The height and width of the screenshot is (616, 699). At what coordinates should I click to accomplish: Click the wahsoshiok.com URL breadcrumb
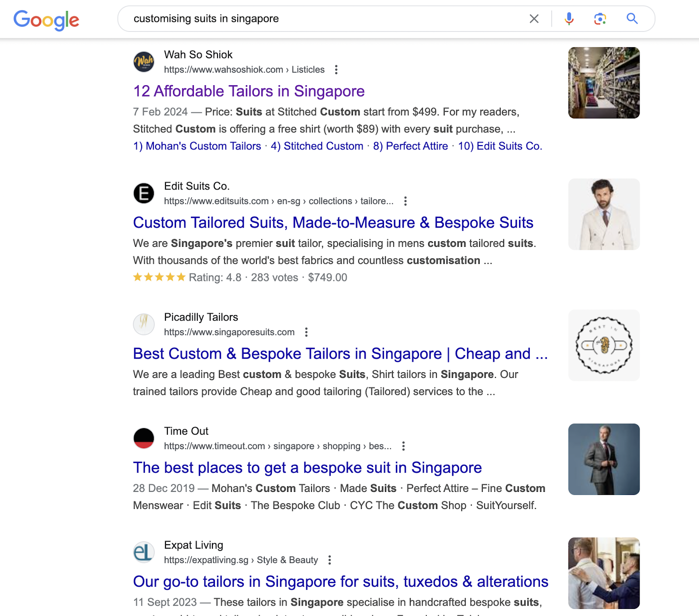pos(244,69)
